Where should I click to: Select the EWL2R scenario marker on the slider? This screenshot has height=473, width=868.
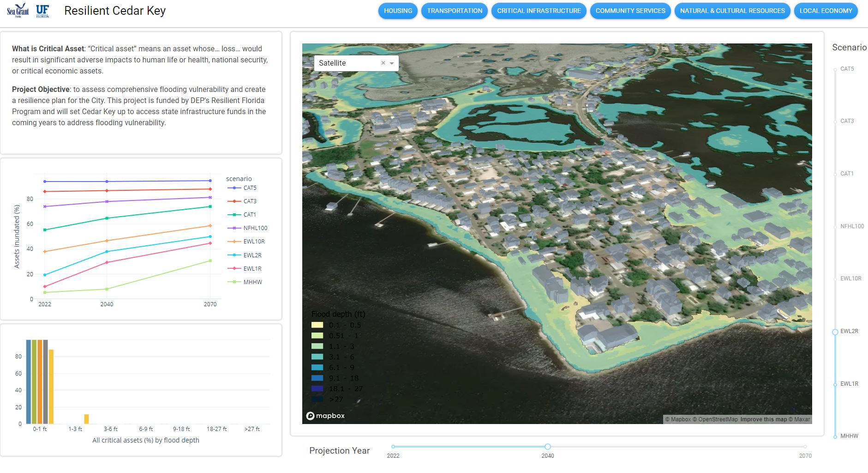pyautogui.click(x=835, y=332)
